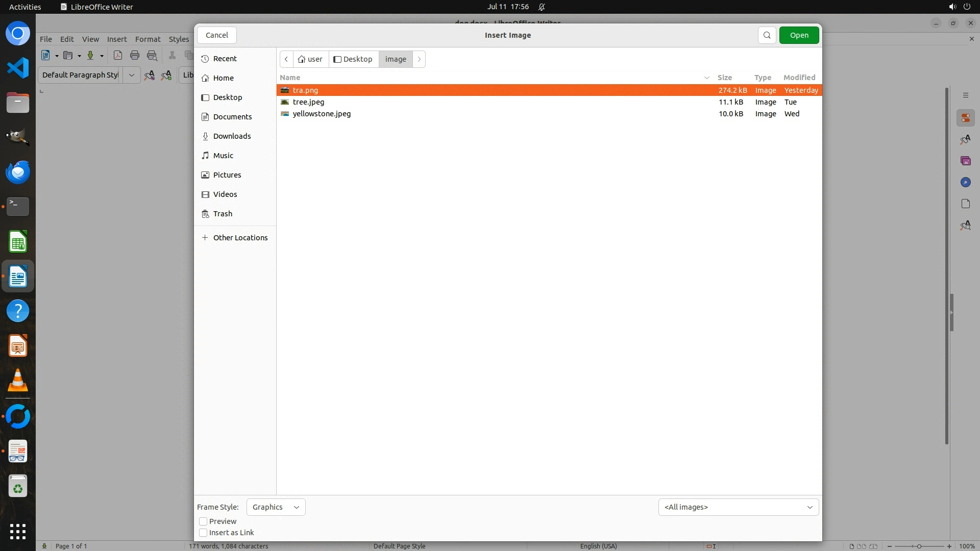Enable the Preview checkbox

pos(203,521)
